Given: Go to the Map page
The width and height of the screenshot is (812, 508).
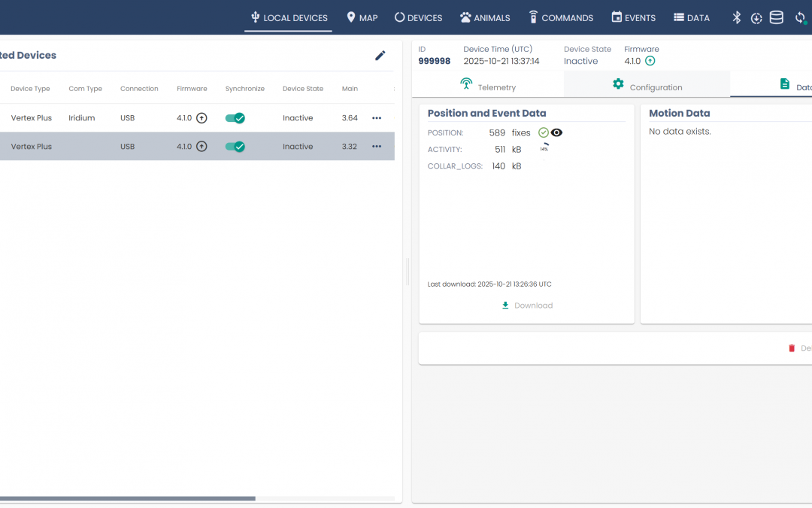Looking at the screenshot, I should pos(362,17).
